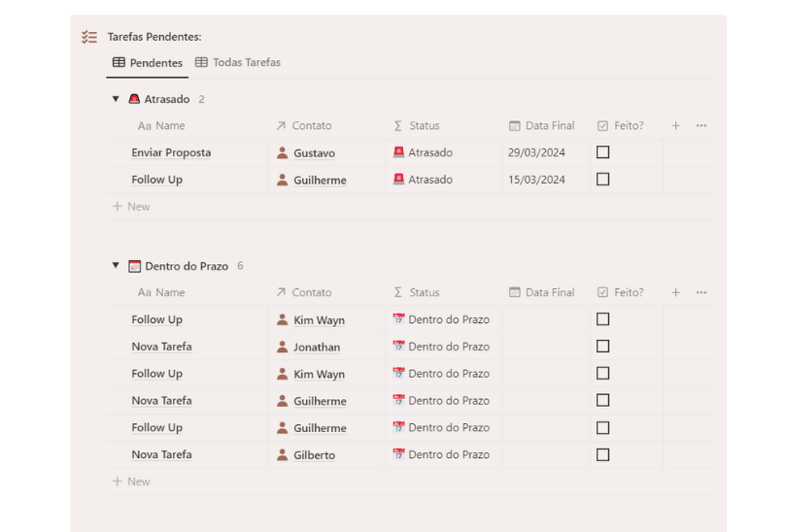Click the plus icon in Dentro do Prazo header
Image resolution: width=787 pixels, height=532 pixels.
click(x=676, y=292)
